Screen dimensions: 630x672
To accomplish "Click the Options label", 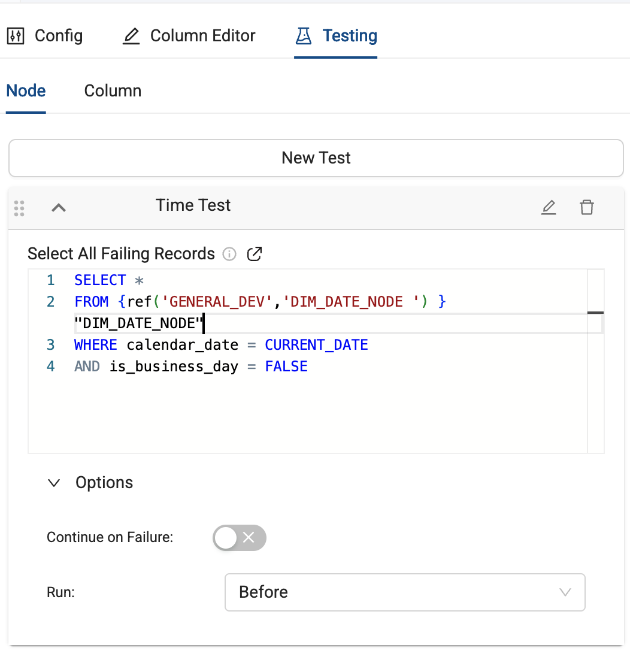I will [104, 483].
